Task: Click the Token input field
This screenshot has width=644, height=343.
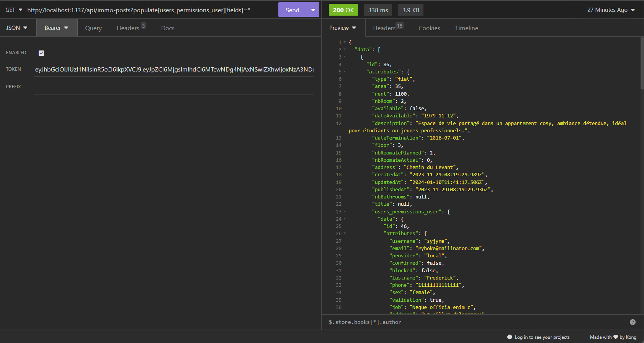Action: point(174,70)
